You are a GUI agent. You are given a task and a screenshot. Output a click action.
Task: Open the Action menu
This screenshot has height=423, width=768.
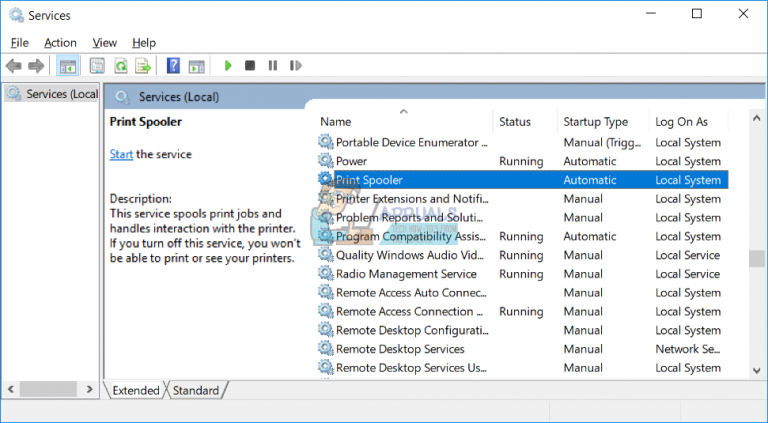point(60,43)
